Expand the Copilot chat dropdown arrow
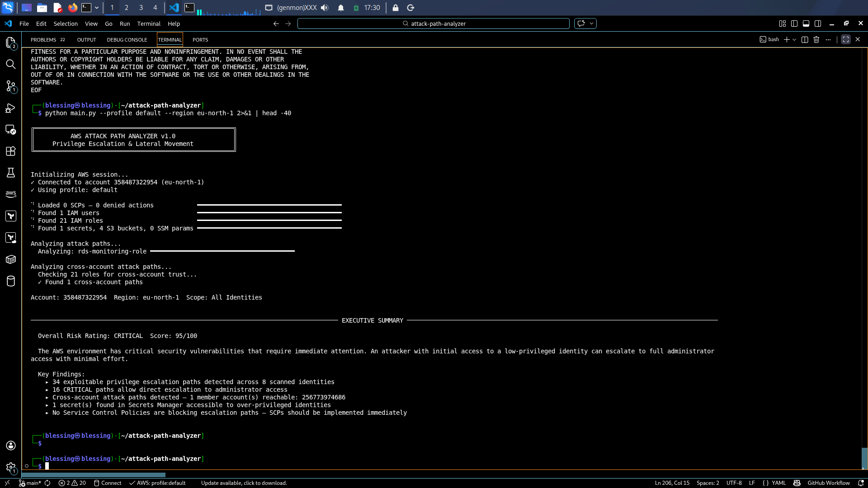Viewport: 868px width, 488px height. 591,23
